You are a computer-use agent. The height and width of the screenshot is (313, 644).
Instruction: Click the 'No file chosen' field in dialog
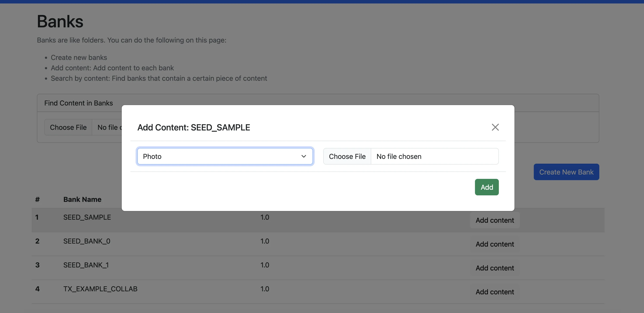click(x=434, y=156)
